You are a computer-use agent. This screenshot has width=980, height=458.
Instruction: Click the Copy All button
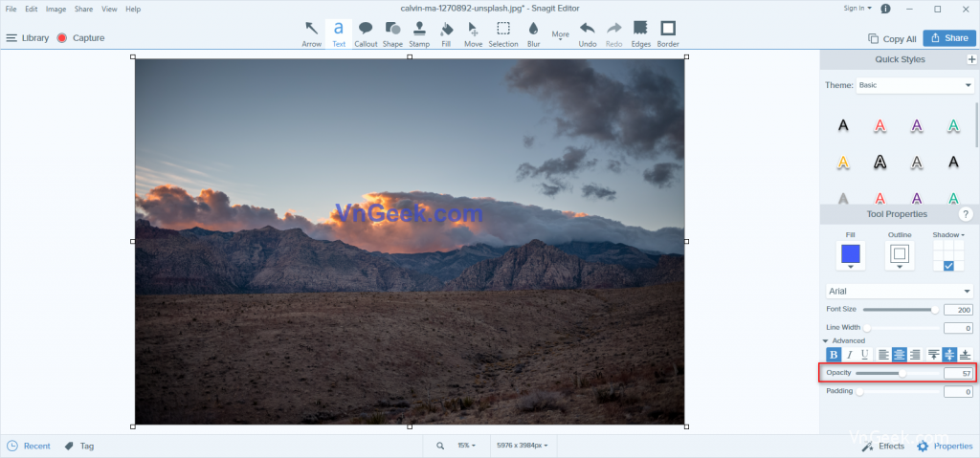click(893, 39)
